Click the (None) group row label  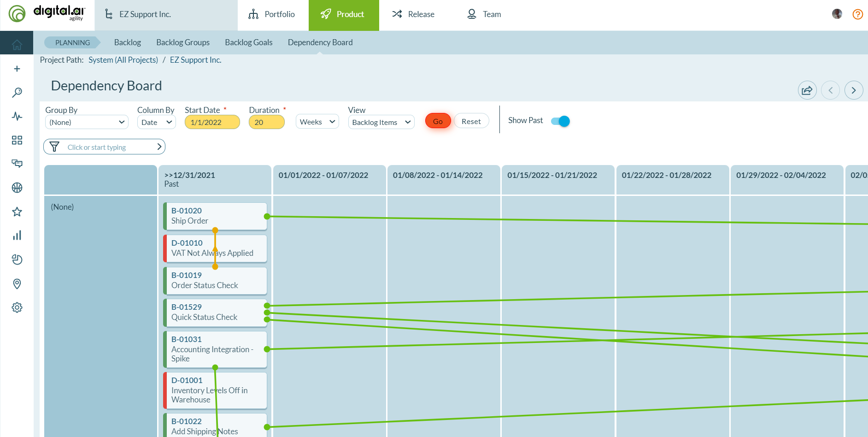coord(62,207)
